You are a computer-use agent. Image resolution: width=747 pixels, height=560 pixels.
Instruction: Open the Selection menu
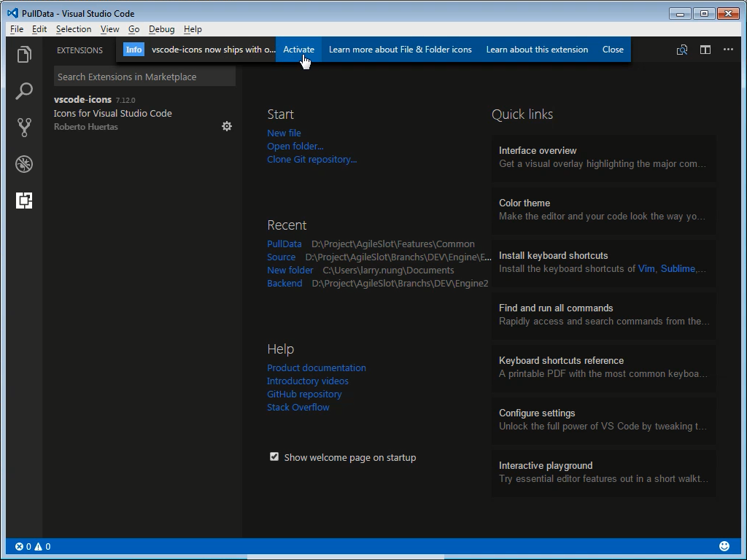74,29
